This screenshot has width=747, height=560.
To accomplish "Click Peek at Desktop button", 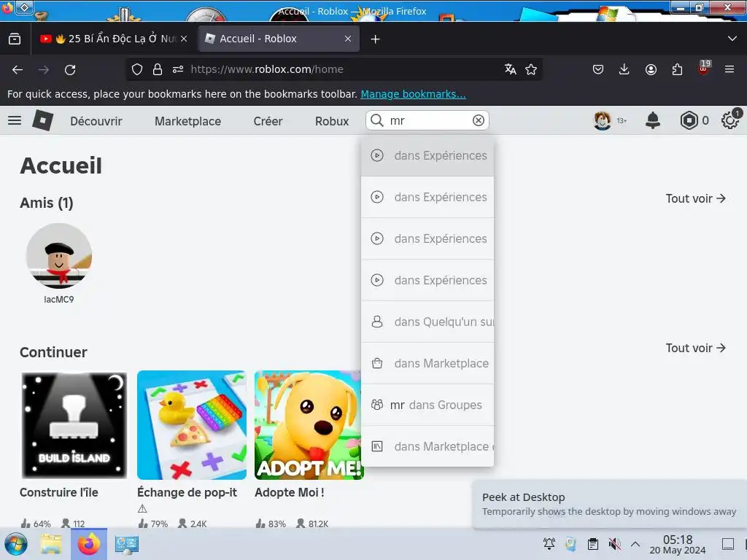I will click(x=728, y=544).
